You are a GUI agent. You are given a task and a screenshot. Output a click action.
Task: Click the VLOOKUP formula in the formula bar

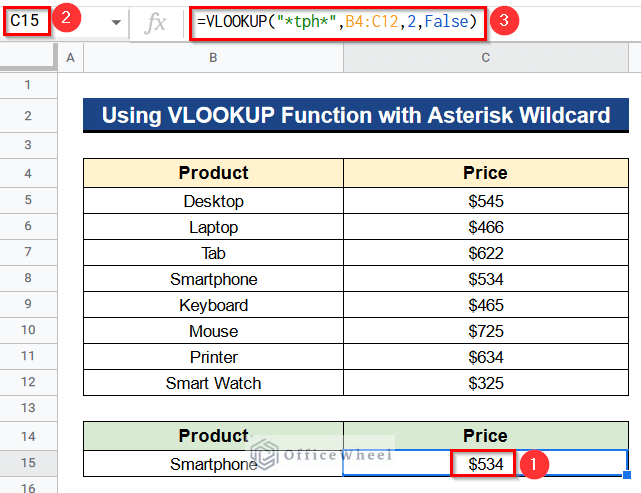pos(338,22)
